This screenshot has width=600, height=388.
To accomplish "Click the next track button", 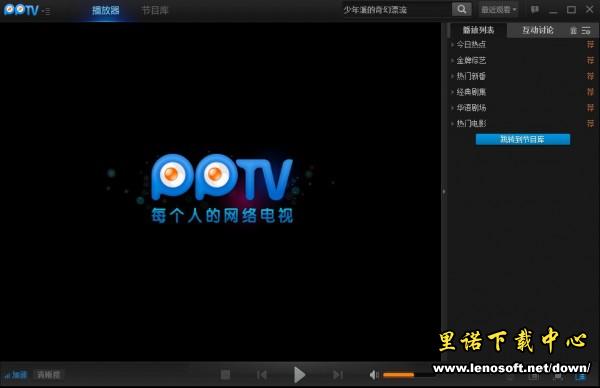I will [x=338, y=375].
